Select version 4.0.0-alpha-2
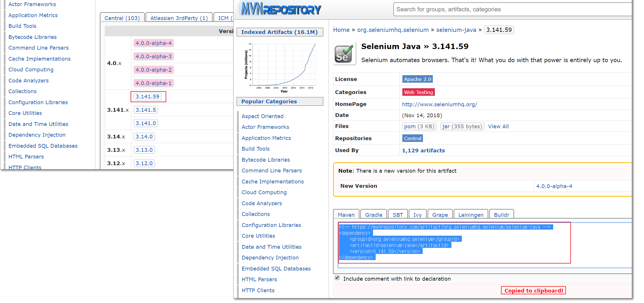The height and width of the screenshot is (303, 644). point(153,70)
